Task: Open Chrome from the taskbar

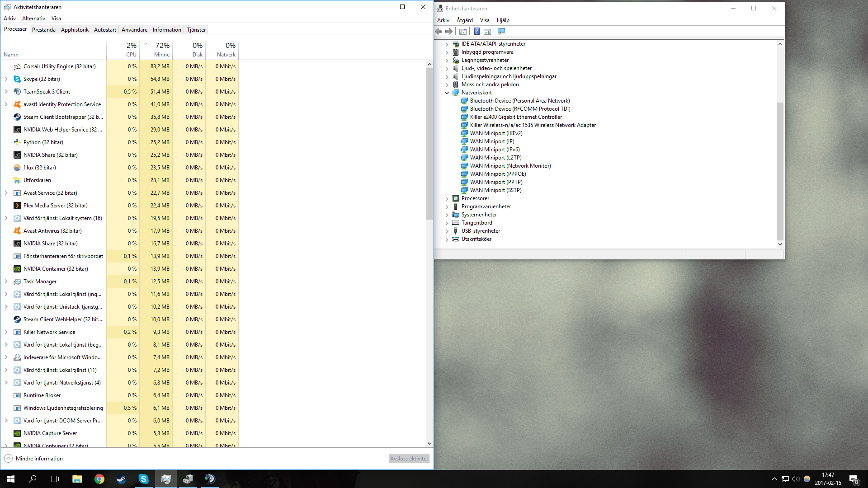Action: [x=99, y=479]
